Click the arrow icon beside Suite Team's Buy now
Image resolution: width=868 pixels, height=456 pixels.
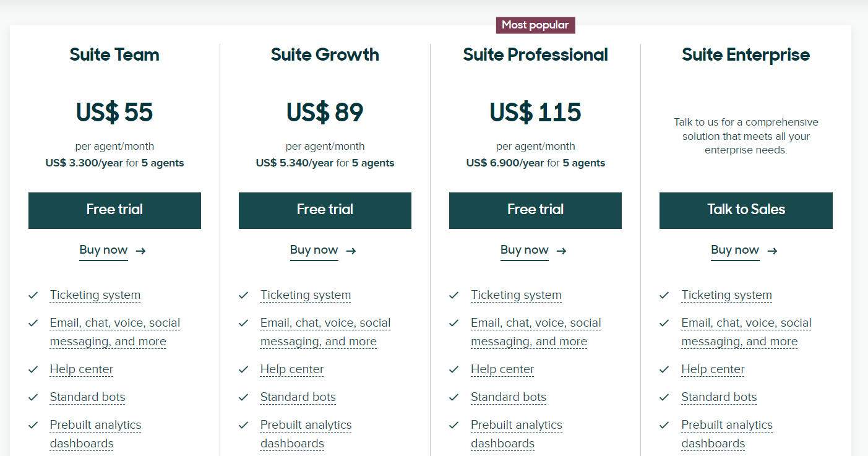tap(140, 251)
